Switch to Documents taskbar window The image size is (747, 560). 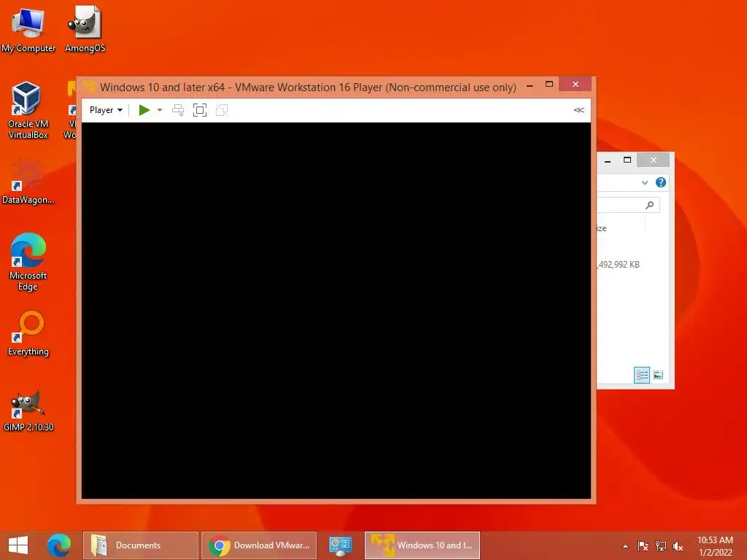tap(141, 545)
